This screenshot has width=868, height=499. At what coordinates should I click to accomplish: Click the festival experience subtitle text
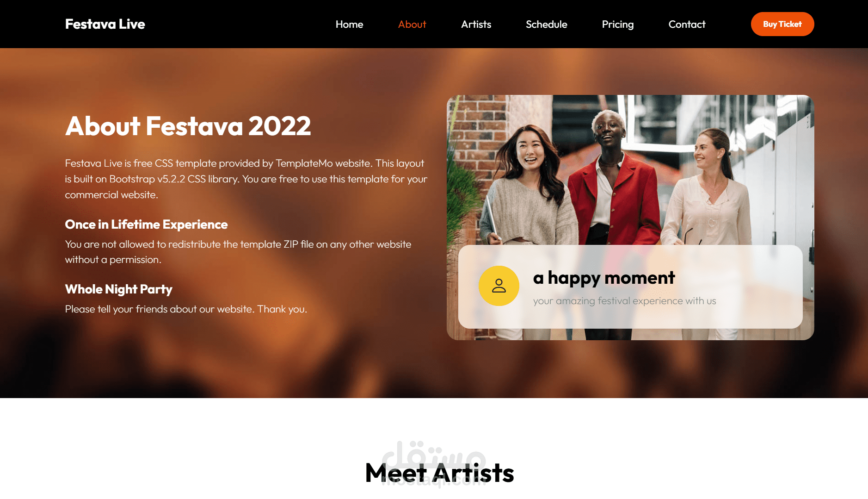coord(624,301)
